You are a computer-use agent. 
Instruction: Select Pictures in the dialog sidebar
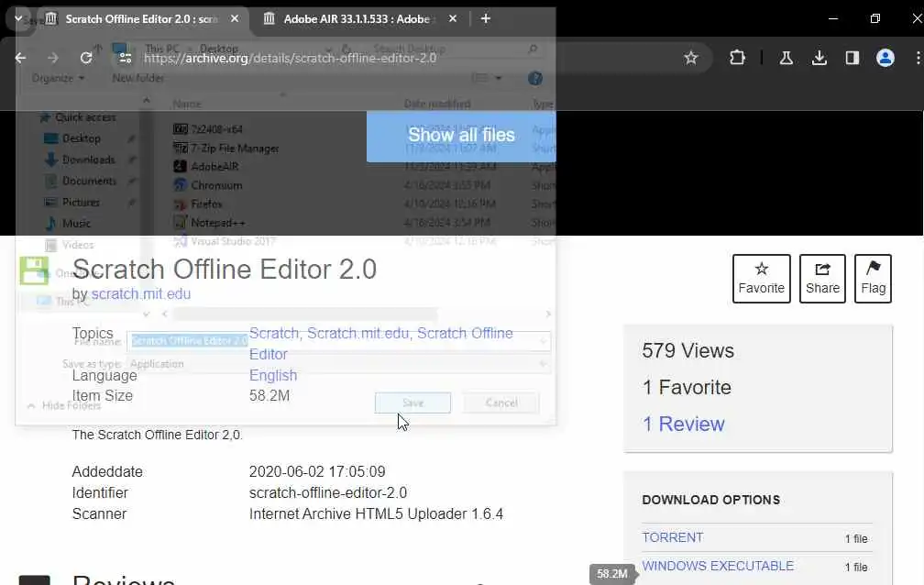click(73, 203)
